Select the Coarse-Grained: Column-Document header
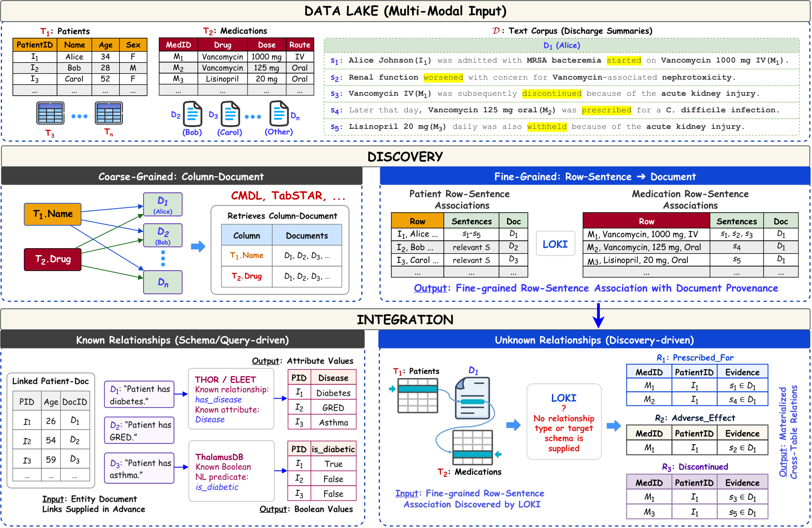The width and height of the screenshot is (812, 528). 181,176
